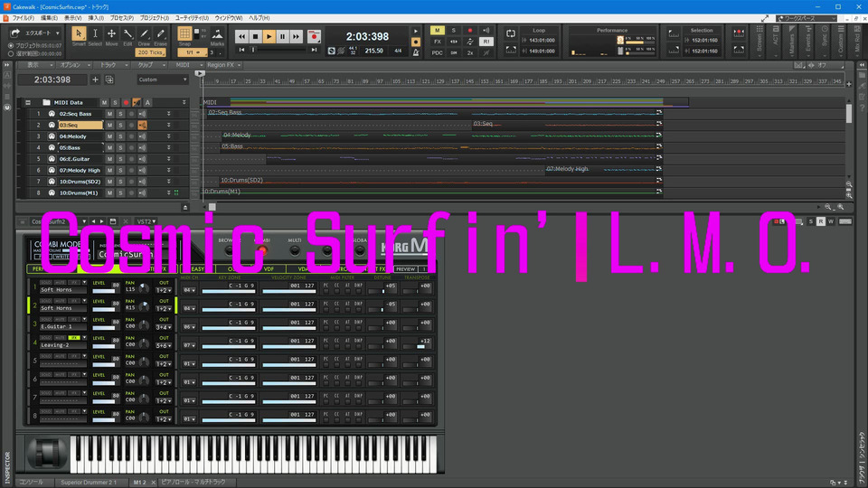Toggle the Snap grid button

point(184,33)
